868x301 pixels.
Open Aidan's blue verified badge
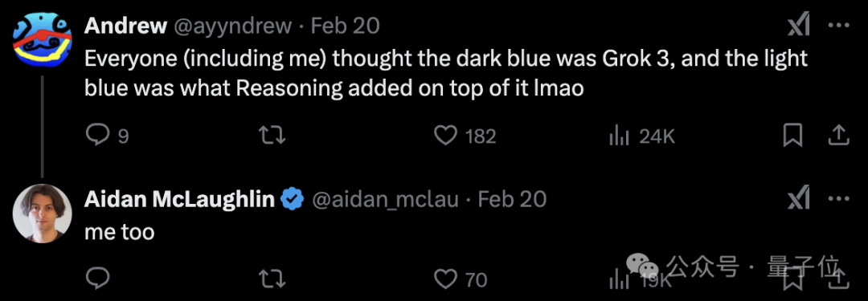click(293, 199)
